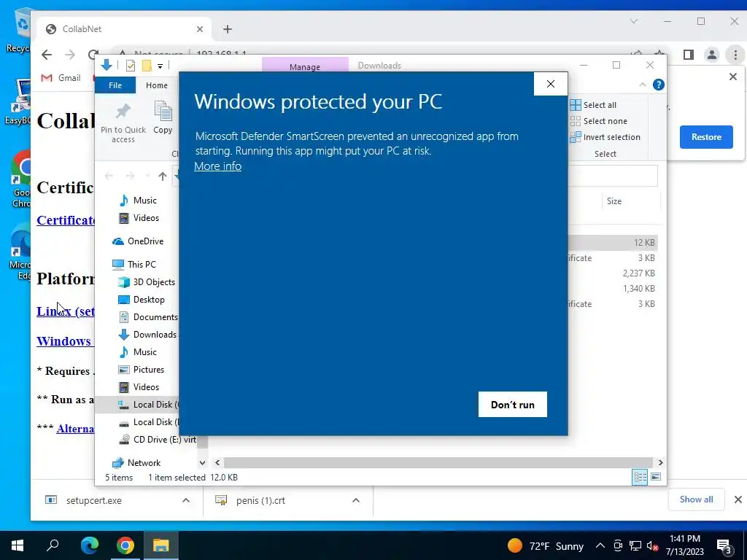The height and width of the screenshot is (560, 747).
Task: Go back in Chrome browser
Action: coord(47,55)
